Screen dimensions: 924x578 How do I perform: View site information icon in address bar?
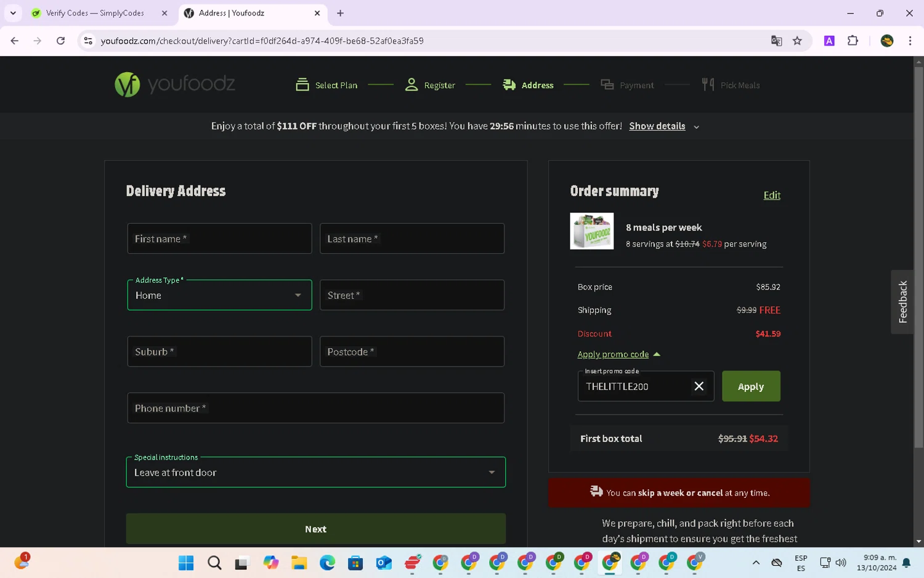(x=88, y=41)
